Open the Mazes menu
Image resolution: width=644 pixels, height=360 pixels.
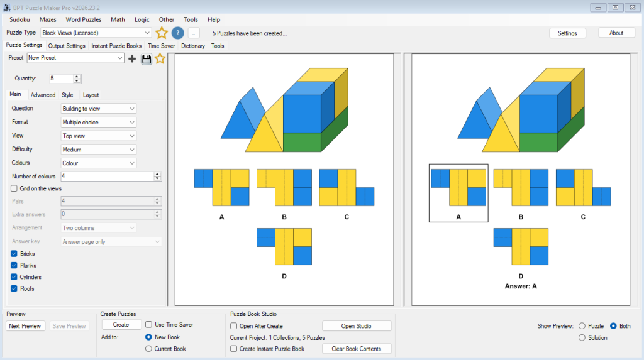[x=48, y=19]
